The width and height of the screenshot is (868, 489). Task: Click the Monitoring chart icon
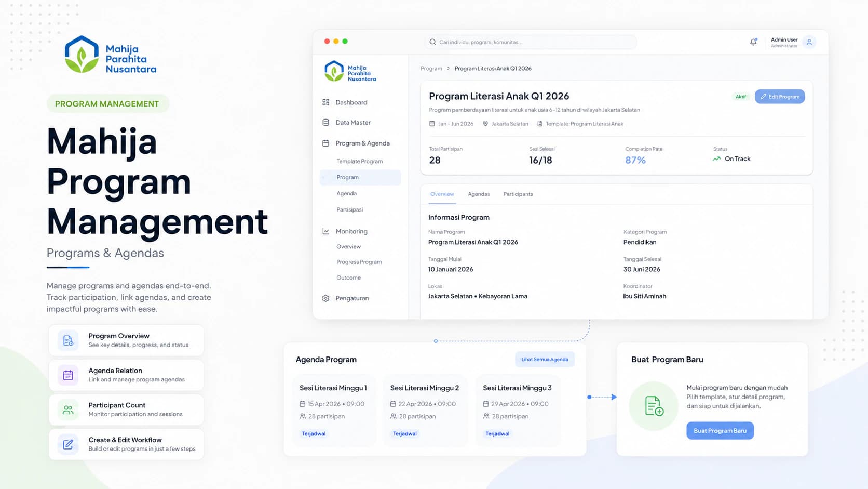click(325, 231)
